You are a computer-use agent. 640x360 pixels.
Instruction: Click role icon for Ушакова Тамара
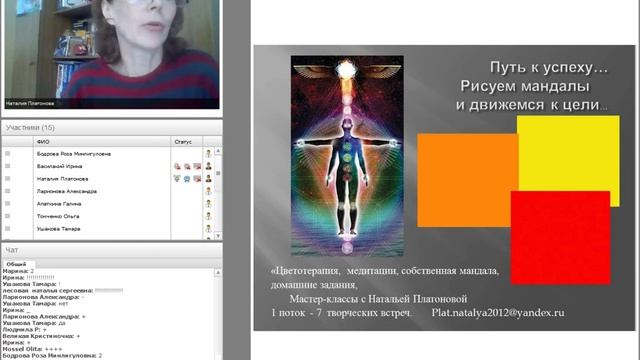209,229
